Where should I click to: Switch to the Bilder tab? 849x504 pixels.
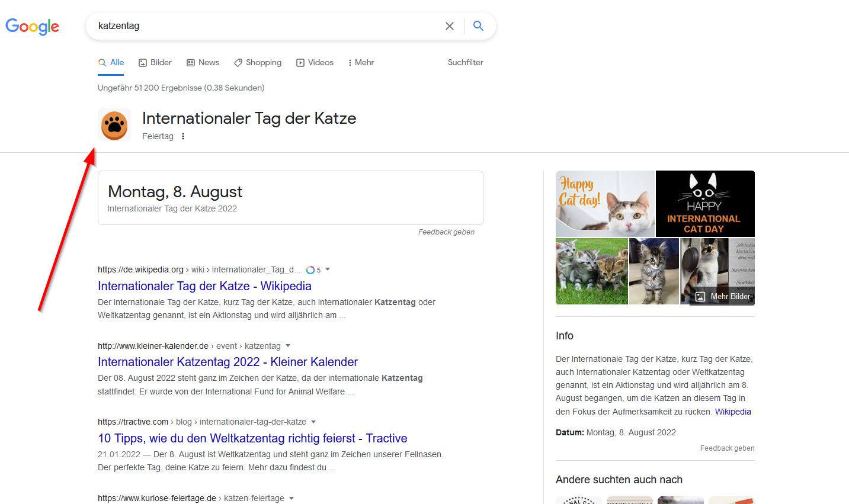pos(155,63)
